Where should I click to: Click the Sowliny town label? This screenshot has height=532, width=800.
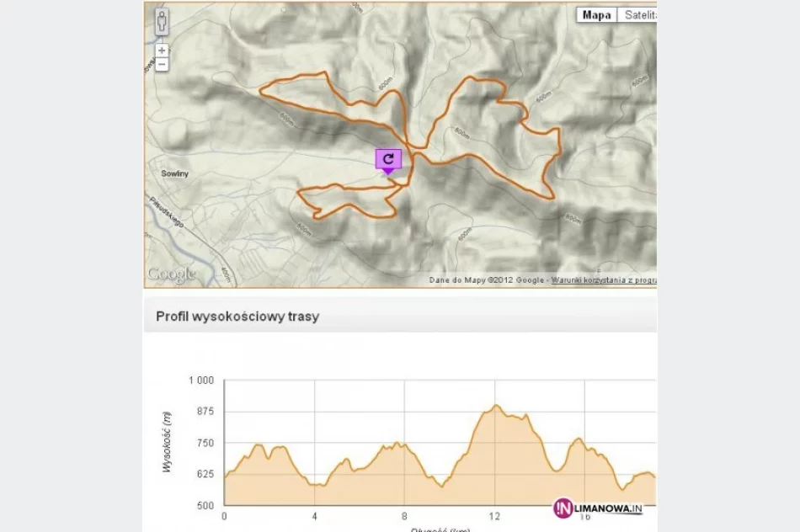click(173, 173)
